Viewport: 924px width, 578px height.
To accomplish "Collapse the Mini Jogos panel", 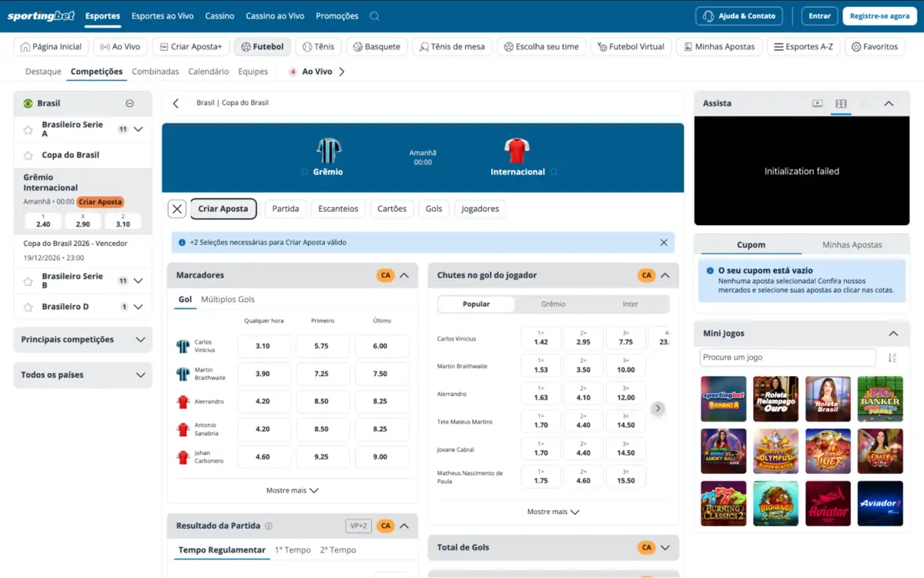I will tap(893, 334).
